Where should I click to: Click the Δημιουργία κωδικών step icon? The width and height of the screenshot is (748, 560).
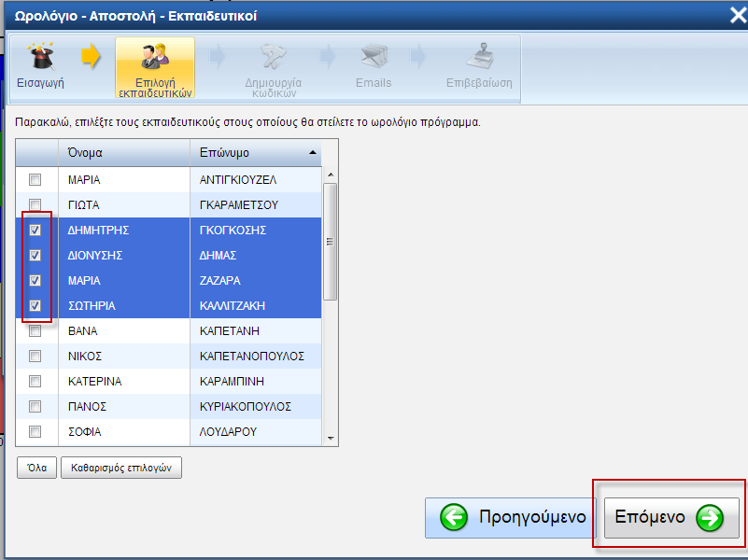[x=273, y=58]
